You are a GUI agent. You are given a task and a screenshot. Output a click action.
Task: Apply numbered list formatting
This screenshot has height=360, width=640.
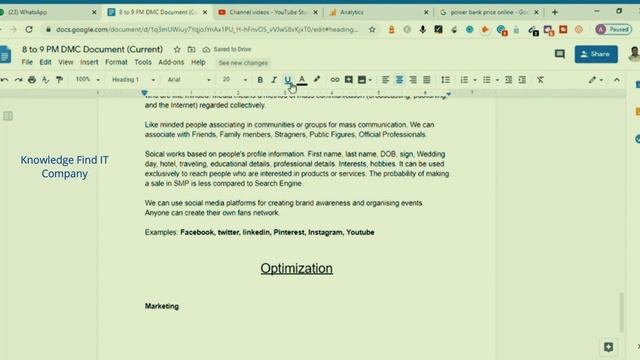point(464,80)
